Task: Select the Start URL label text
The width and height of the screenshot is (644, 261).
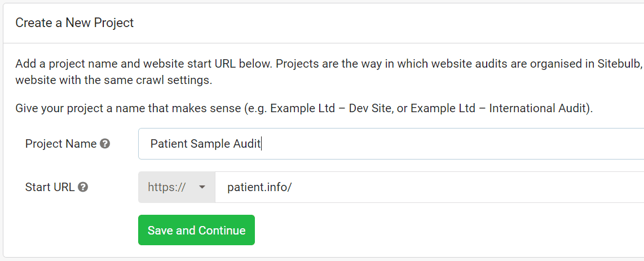Action: click(50, 187)
